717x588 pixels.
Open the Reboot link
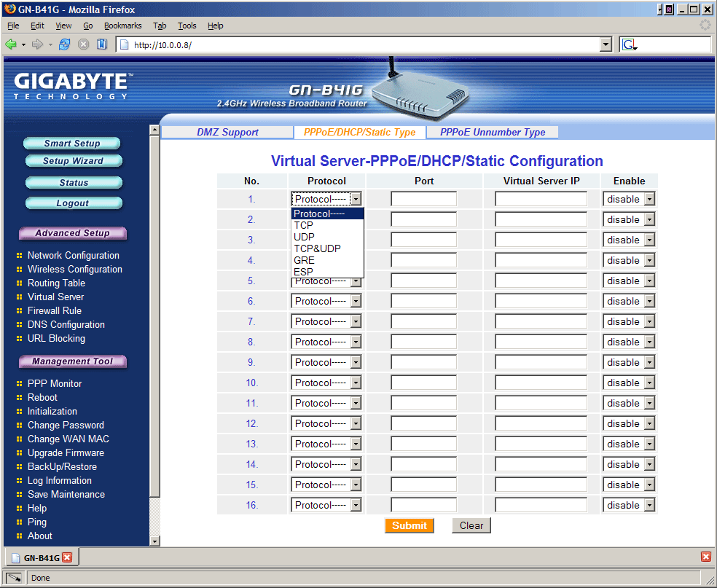42,397
